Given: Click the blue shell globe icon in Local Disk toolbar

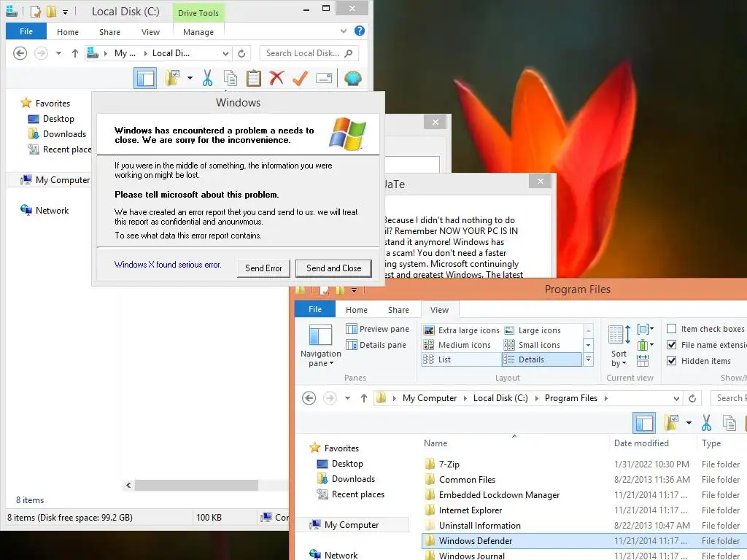Looking at the screenshot, I should [x=353, y=78].
